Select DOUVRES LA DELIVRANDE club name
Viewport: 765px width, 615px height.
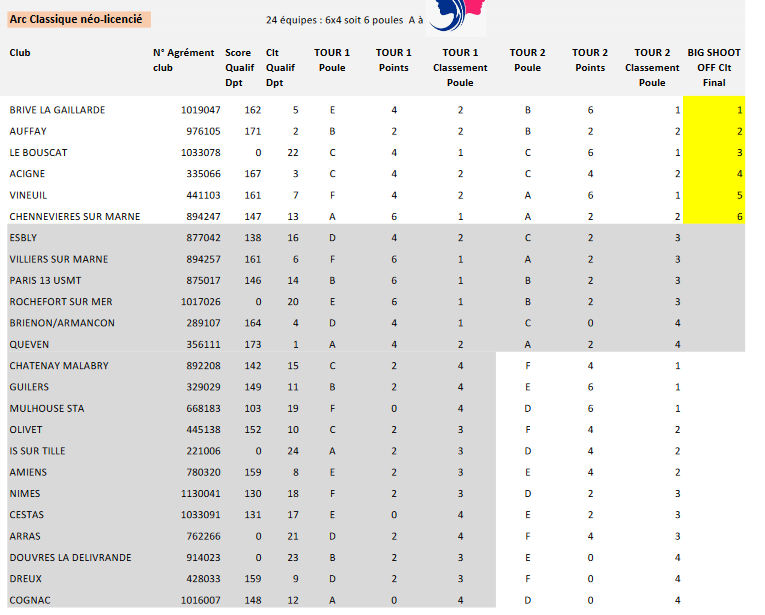(x=70, y=558)
